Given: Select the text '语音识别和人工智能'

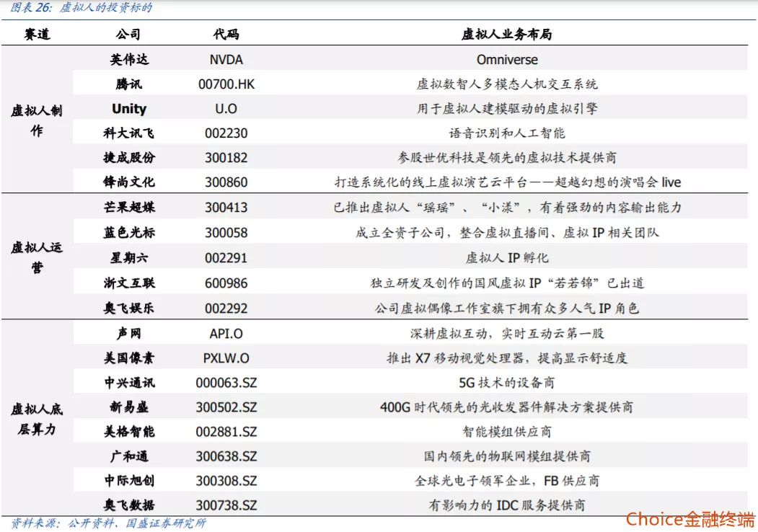Looking at the screenshot, I should click(x=507, y=133).
